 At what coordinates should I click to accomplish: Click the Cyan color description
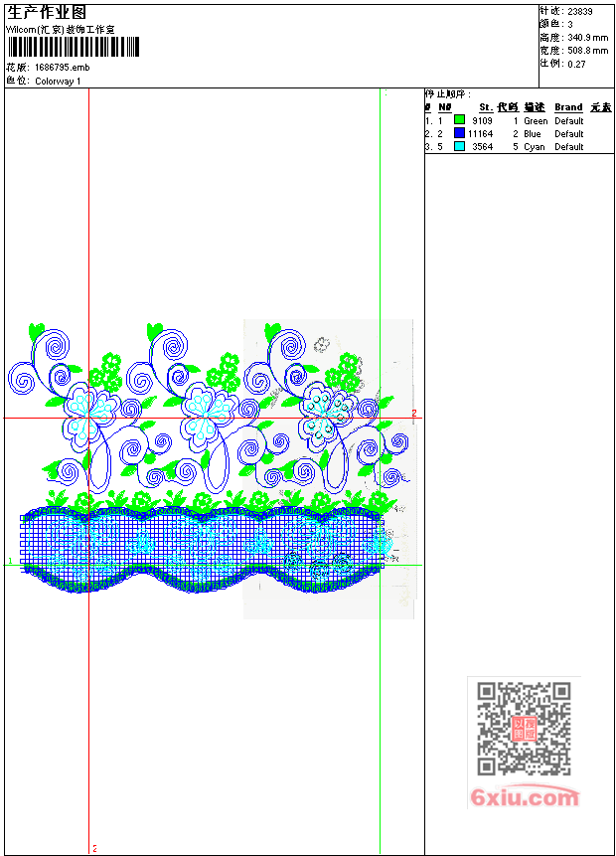pos(535,147)
